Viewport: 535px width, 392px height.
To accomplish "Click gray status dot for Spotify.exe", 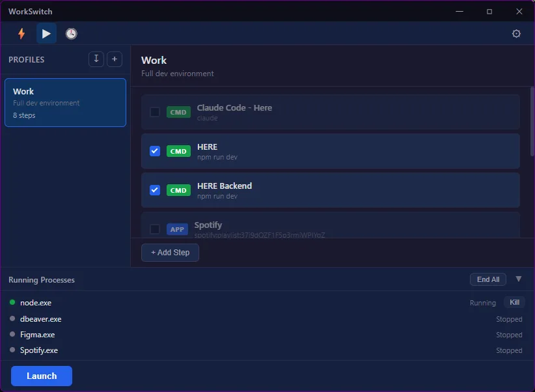I will click(x=12, y=350).
